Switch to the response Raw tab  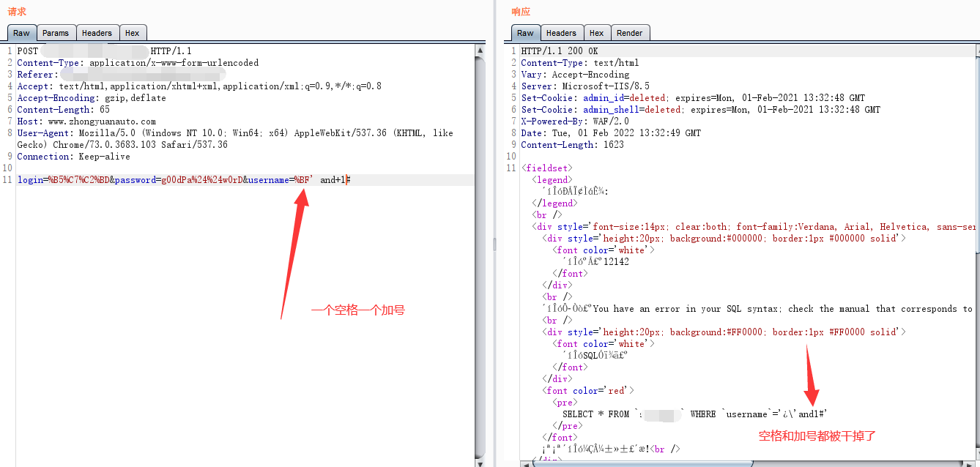click(526, 33)
